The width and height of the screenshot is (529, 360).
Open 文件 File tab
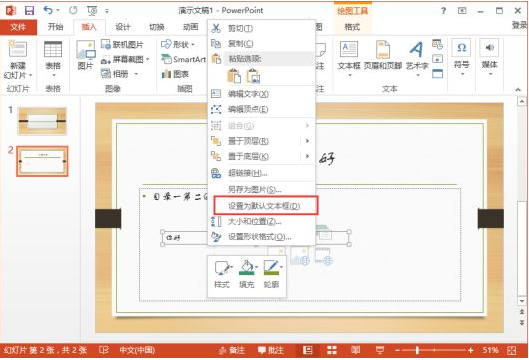pos(18,27)
